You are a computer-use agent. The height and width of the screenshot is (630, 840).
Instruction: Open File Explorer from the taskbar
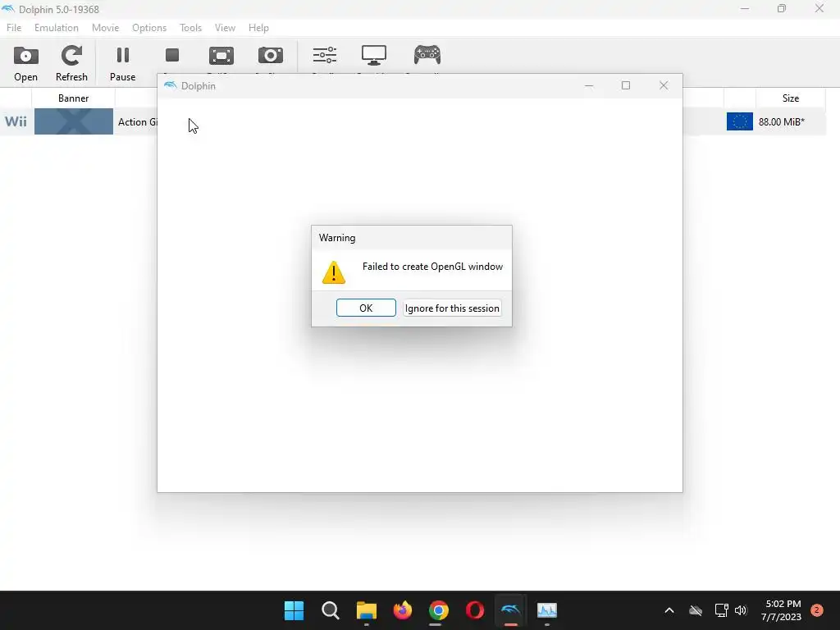point(367,610)
